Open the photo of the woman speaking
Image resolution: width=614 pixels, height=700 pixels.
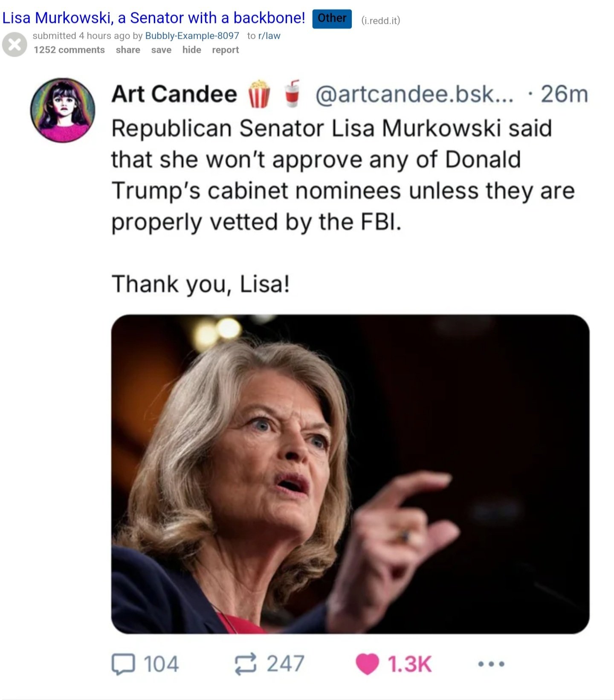tap(350, 473)
